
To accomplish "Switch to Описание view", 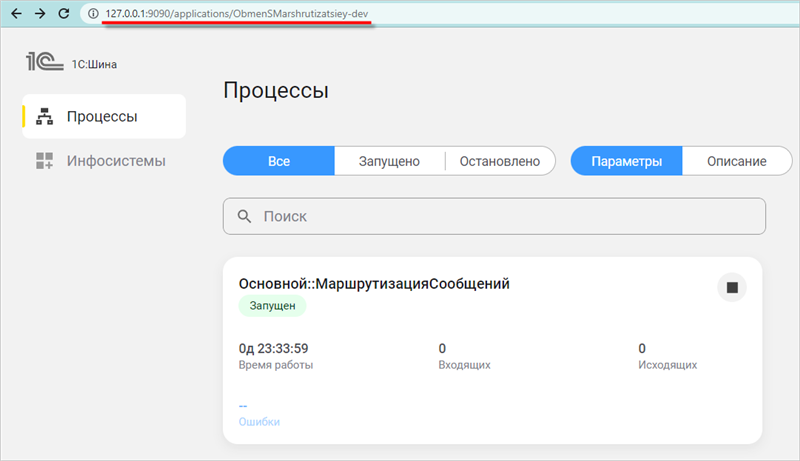I will 736,161.
